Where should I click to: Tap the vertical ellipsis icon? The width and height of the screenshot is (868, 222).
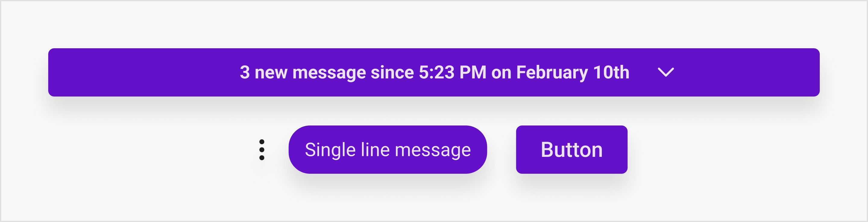pos(262,150)
